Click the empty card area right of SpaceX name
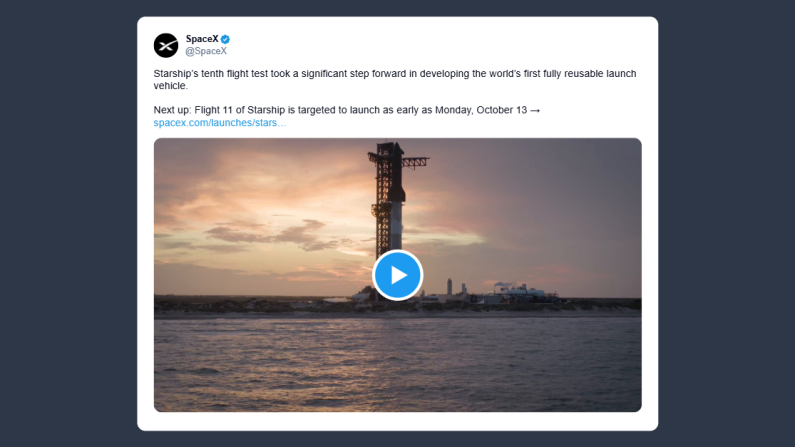 coord(450,45)
